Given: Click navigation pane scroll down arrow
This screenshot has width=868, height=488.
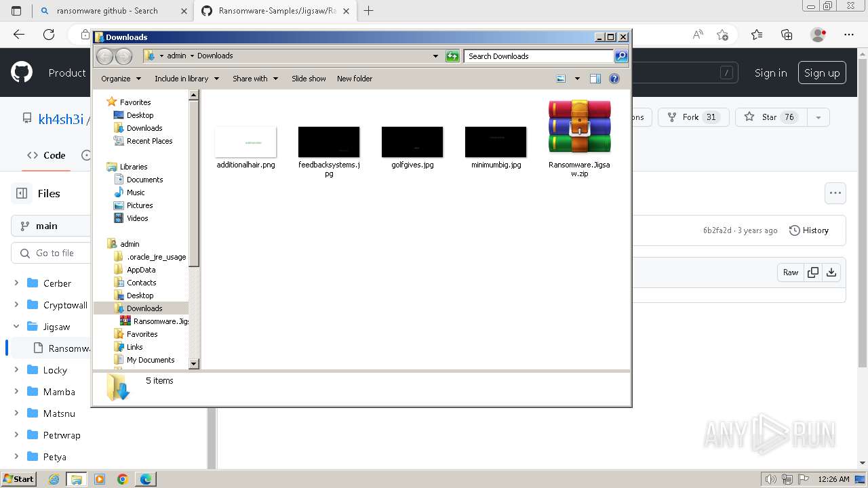Looking at the screenshot, I should point(193,364).
